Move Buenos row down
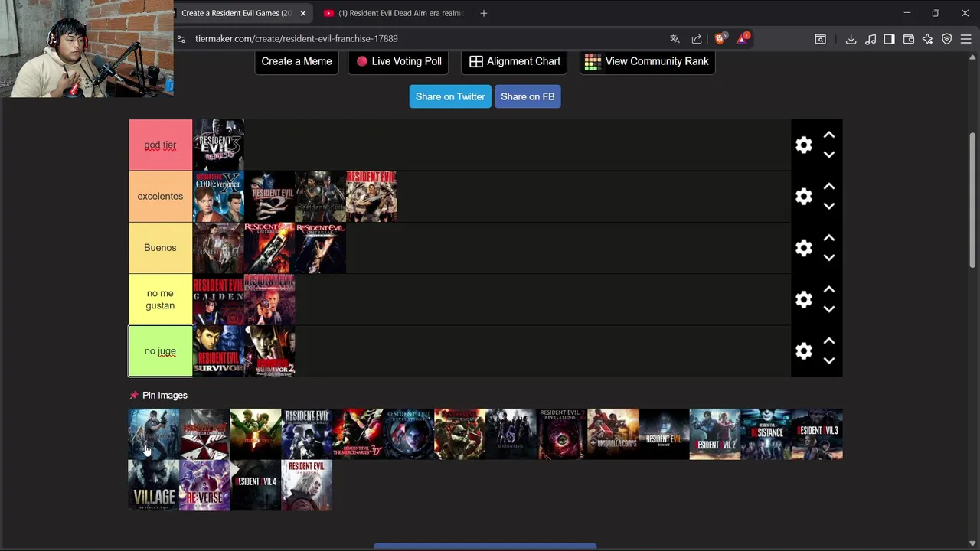The height and width of the screenshot is (551, 980). click(829, 258)
